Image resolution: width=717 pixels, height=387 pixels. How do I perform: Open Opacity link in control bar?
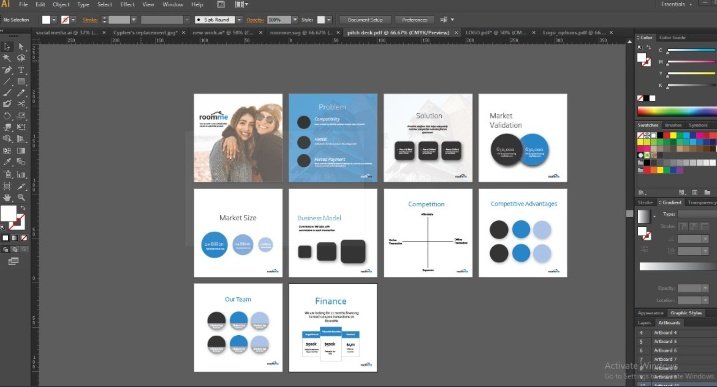click(255, 20)
